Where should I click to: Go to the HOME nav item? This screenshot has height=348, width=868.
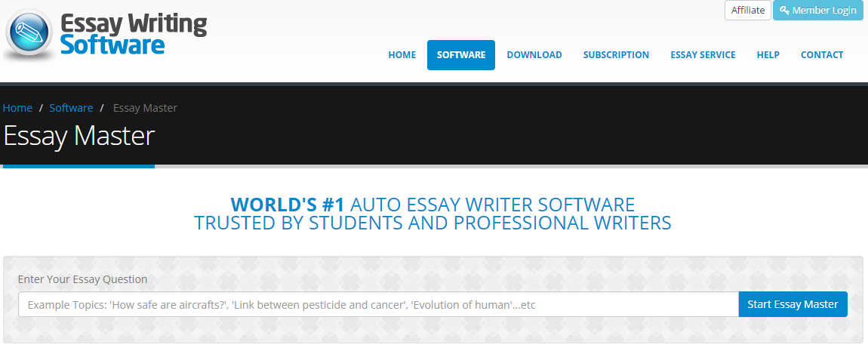click(x=402, y=55)
